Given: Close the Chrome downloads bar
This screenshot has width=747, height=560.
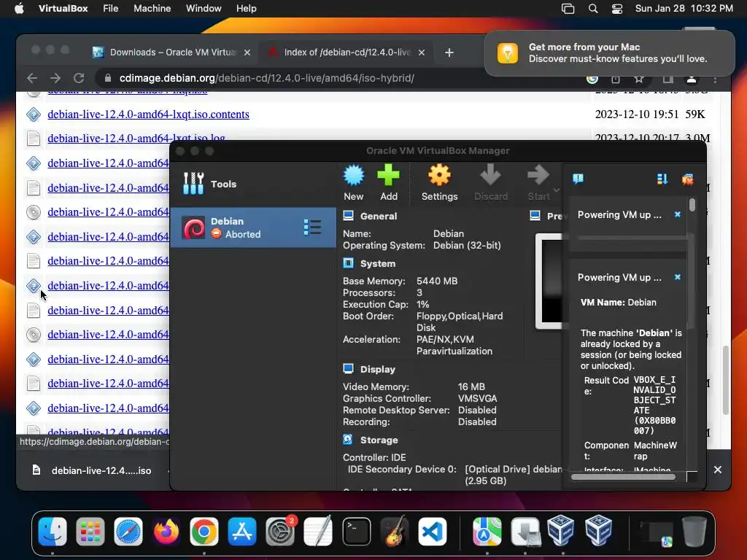Looking at the screenshot, I should pos(718,470).
